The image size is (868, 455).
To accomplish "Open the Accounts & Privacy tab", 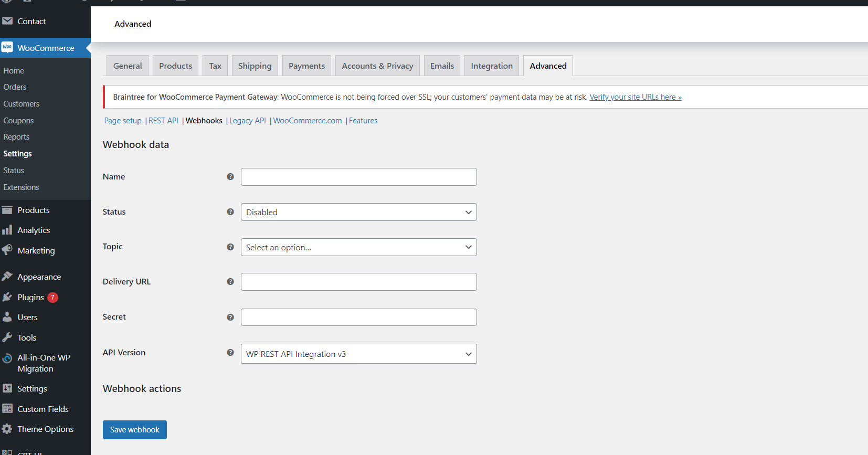I will tap(378, 66).
